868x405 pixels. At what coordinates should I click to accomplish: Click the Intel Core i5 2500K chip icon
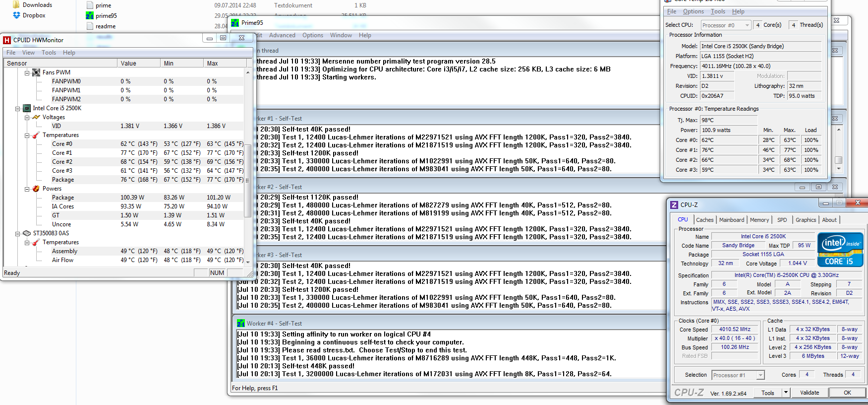pos(27,108)
